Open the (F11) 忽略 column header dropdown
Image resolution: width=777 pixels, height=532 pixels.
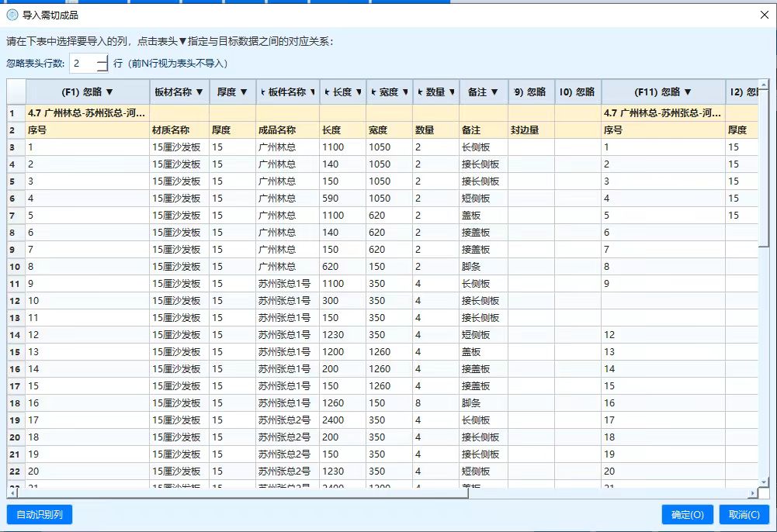coord(687,92)
